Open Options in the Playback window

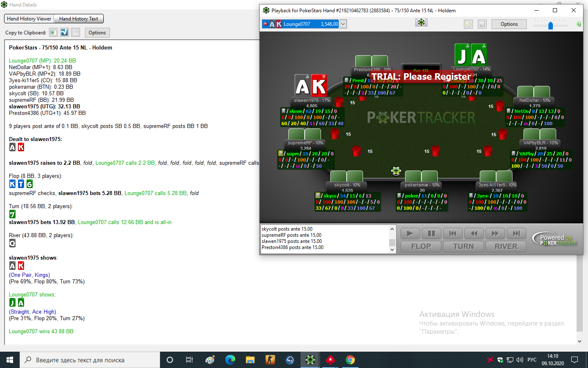(x=509, y=24)
